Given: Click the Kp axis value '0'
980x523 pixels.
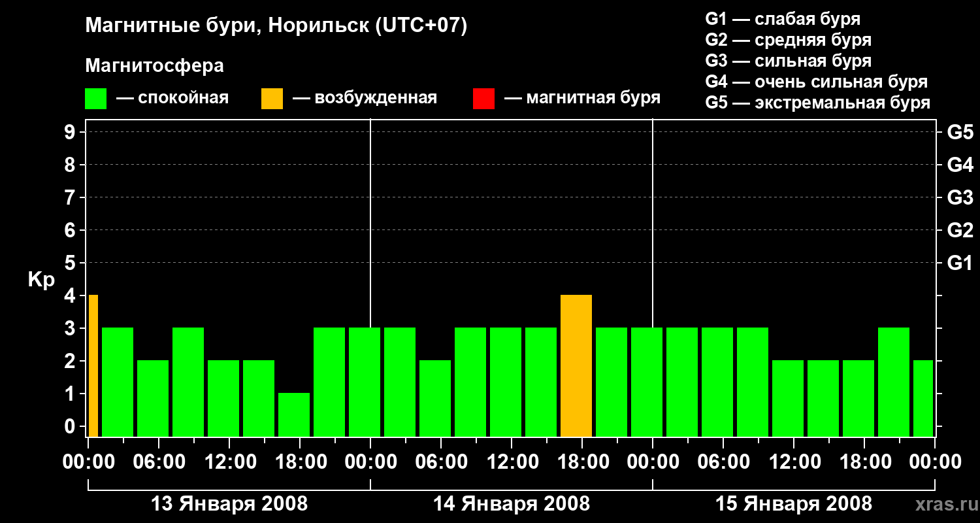Looking at the screenshot, I should point(71,427).
